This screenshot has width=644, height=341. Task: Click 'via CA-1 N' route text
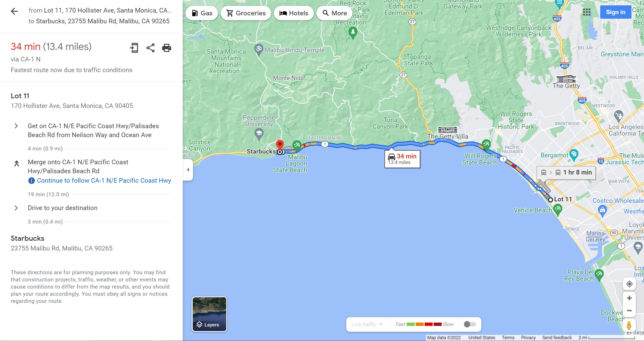click(x=26, y=59)
